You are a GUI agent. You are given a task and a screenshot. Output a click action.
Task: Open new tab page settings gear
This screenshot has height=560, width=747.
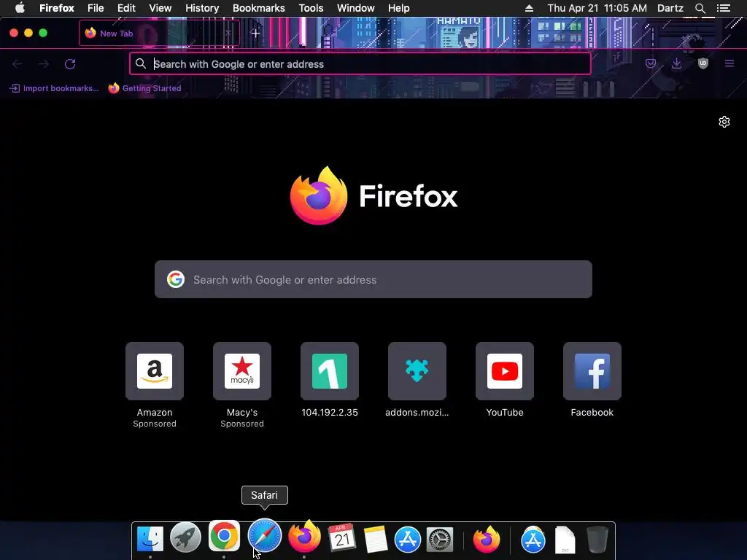pyautogui.click(x=724, y=122)
